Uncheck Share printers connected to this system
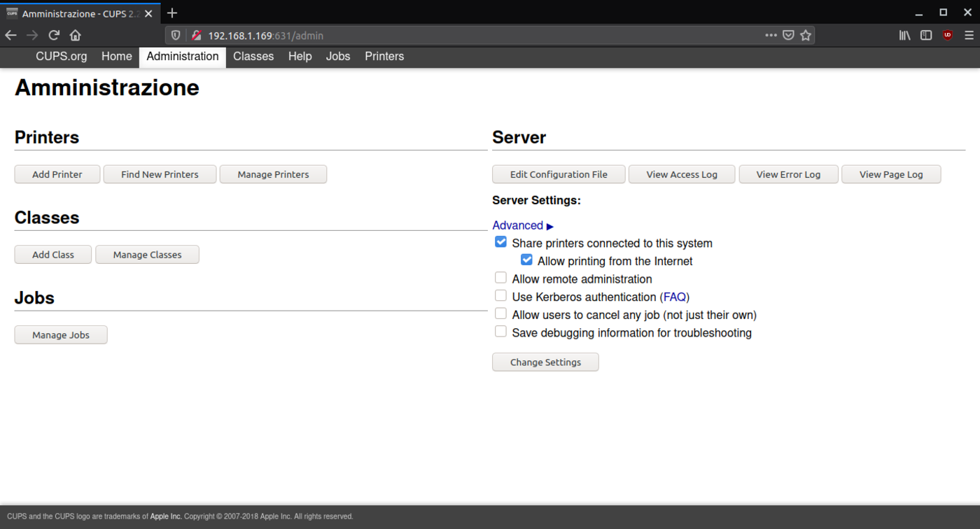980x529 pixels. click(500, 241)
